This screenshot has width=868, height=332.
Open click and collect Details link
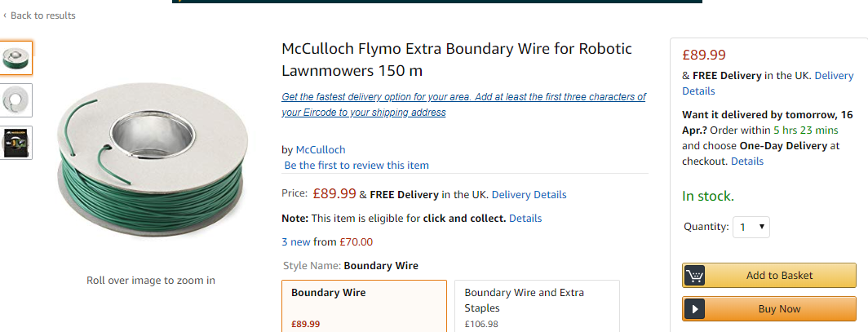tap(525, 219)
